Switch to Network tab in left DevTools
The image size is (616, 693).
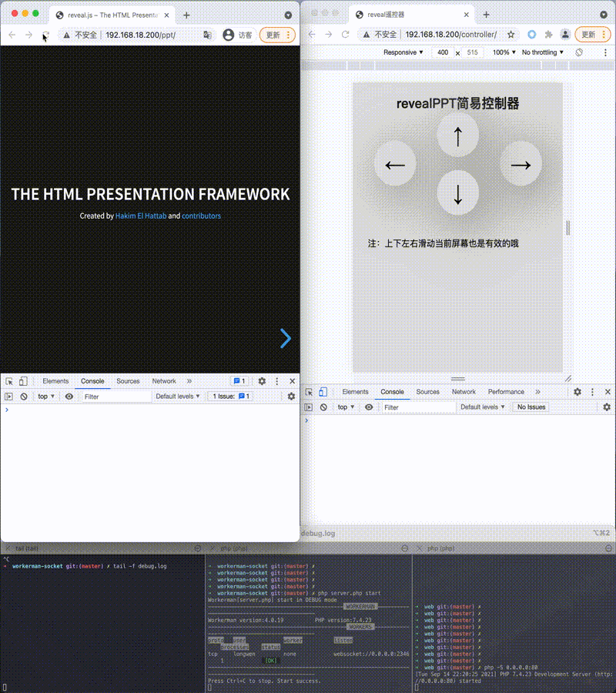[164, 381]
